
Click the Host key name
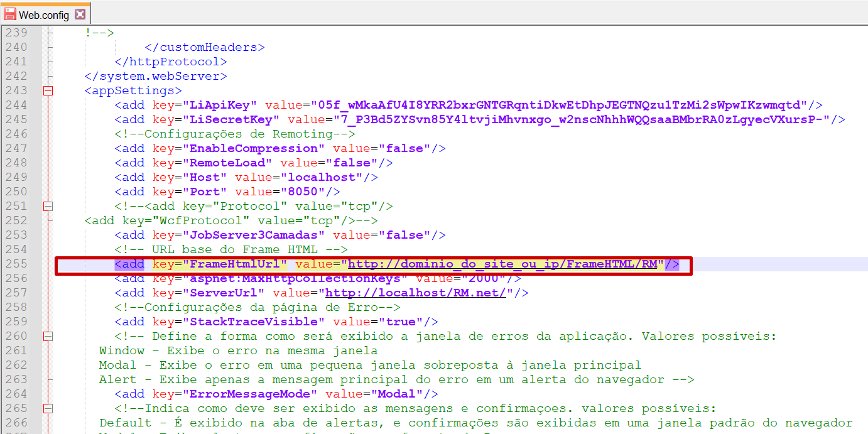point(205,177)
